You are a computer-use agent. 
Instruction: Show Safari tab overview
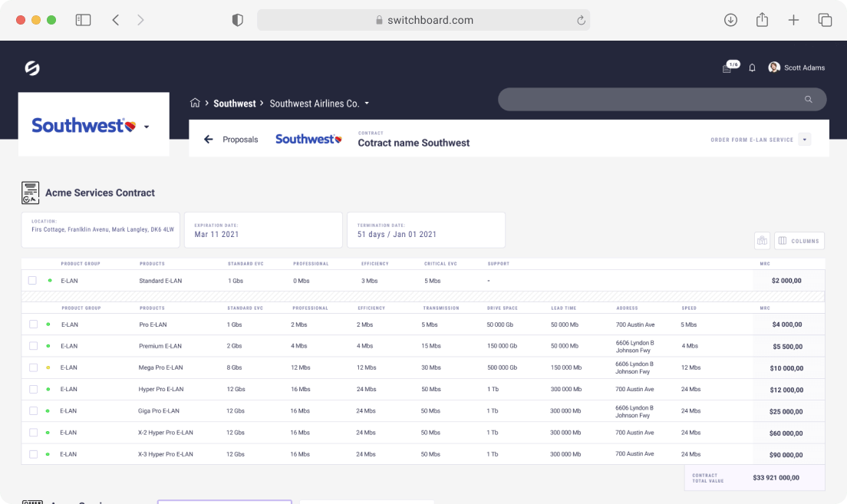click(x=825, y=20)
